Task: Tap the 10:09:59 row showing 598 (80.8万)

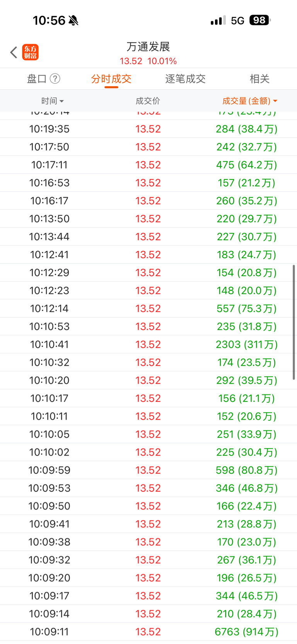Action: click(148, 470)
